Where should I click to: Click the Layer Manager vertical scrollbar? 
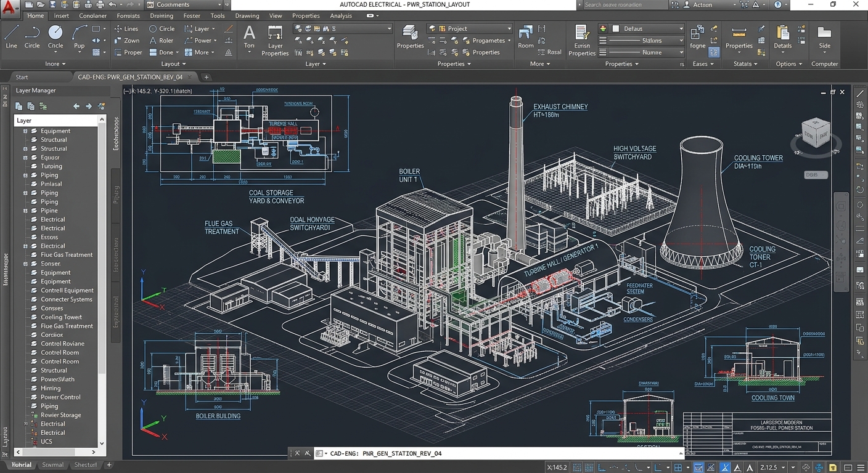(x=102, y=281)
